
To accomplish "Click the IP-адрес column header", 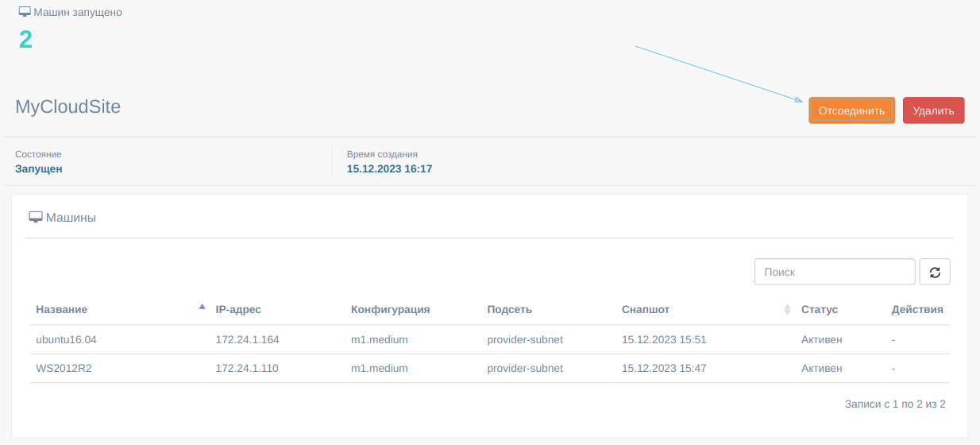I will pos(238,309).
